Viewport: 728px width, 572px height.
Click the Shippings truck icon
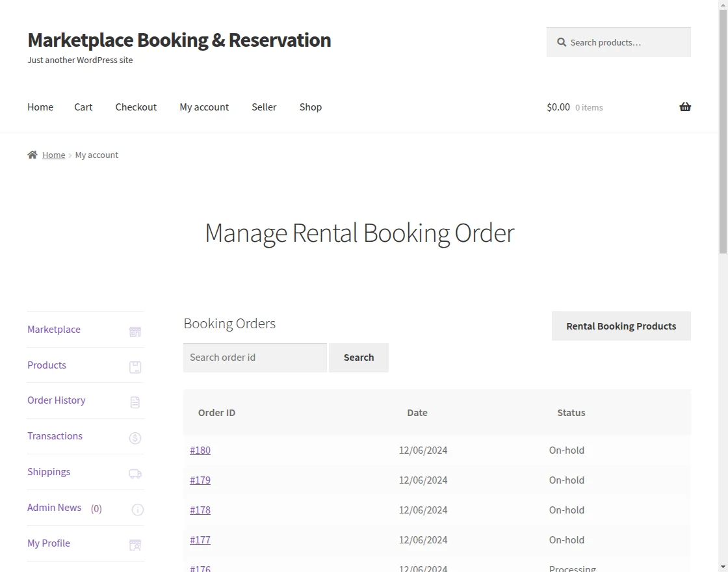(135, 474)
